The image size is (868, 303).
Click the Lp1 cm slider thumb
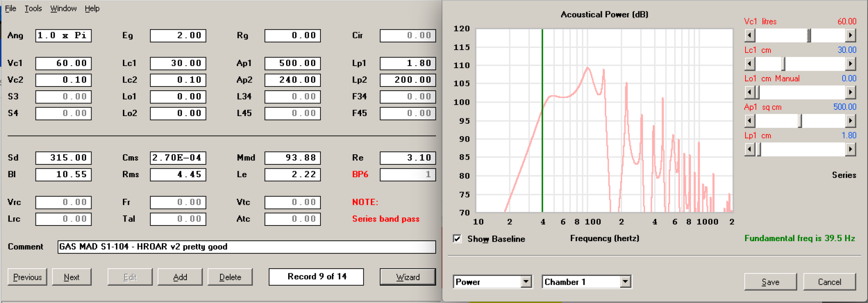[x=759, y=149]
